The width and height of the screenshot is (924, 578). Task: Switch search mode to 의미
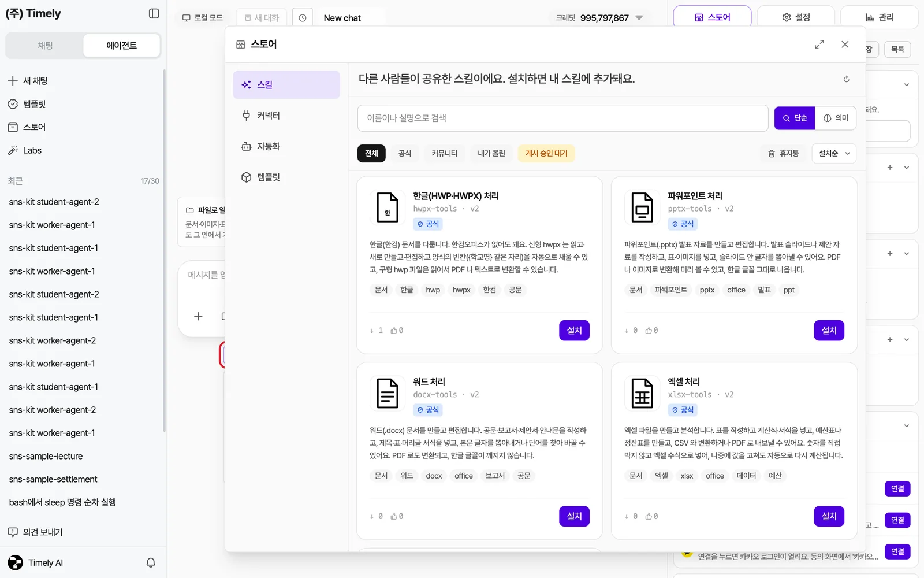point(836,118)
